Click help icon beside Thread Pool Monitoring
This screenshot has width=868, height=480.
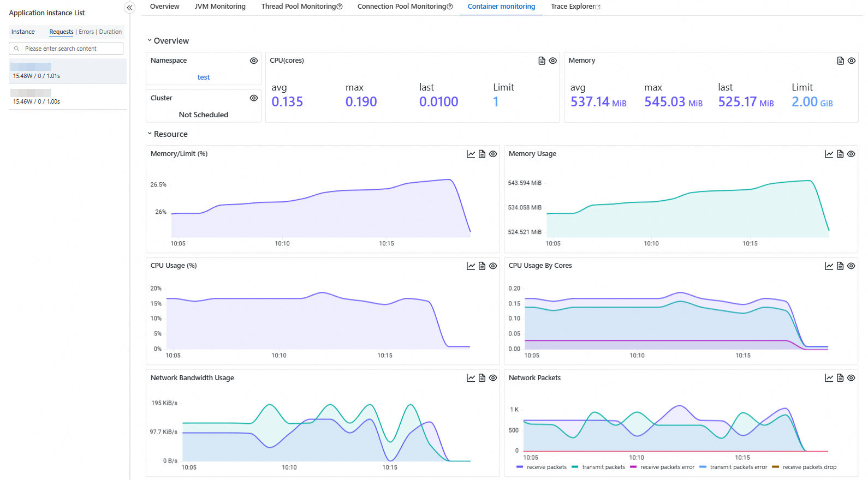click(x=340, y=7)
